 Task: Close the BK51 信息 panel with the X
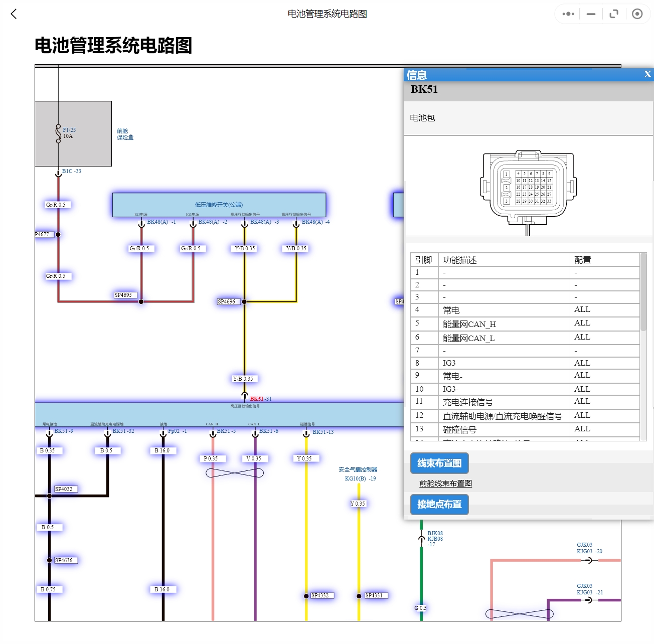tap(647, 74)
